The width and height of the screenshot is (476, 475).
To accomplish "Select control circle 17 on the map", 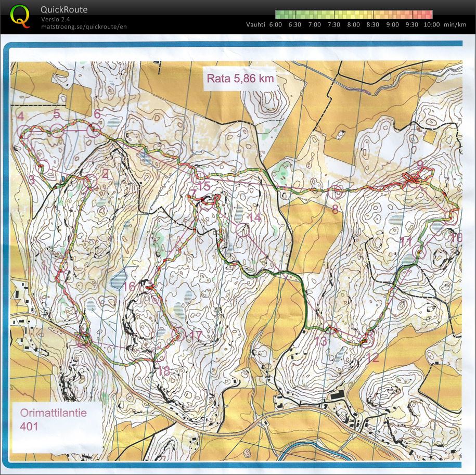I will (x=179, y=333).
